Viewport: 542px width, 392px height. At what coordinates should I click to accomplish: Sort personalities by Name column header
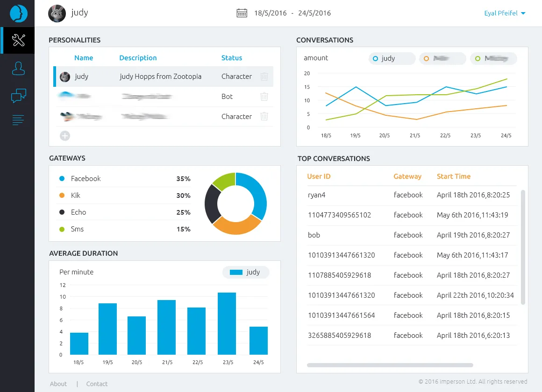[x=84, y=58]
